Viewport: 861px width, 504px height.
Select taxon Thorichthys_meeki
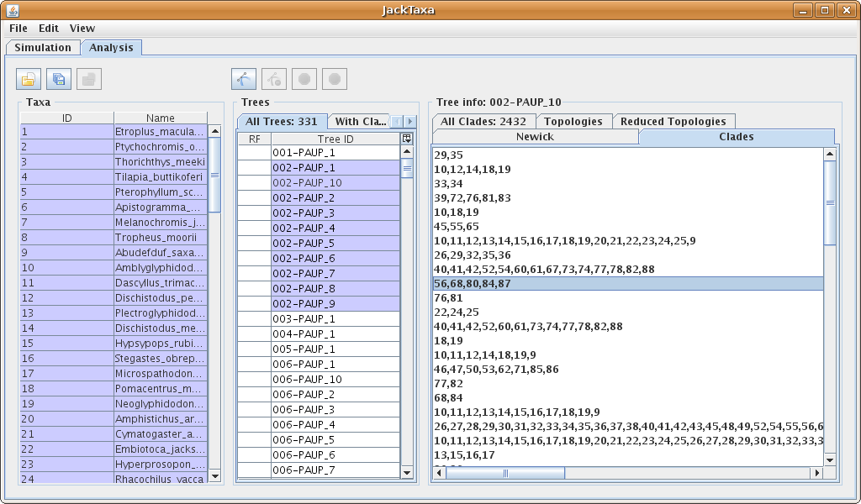coord(161,162)
